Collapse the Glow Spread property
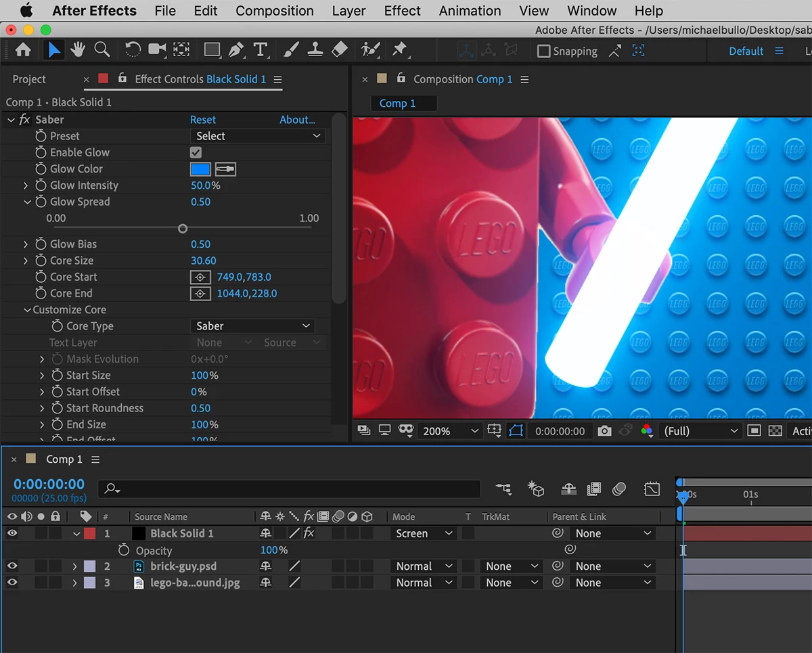The image size is (812, 653). pyautogui.click(x=27, y=202)
